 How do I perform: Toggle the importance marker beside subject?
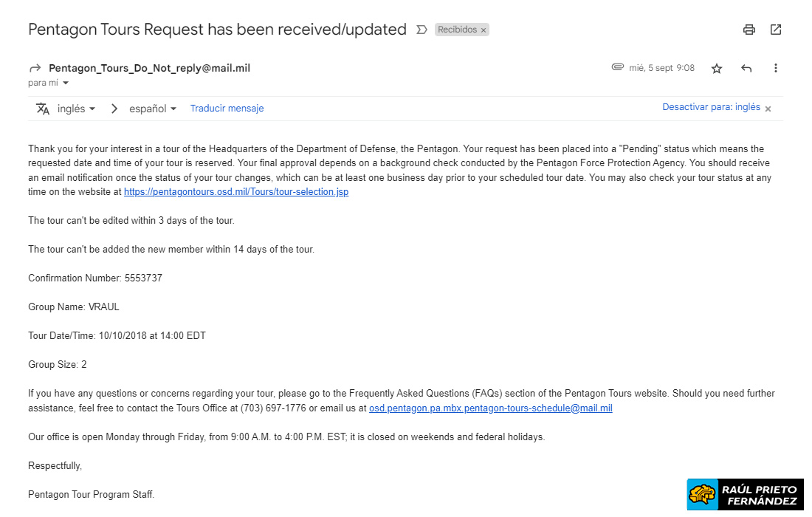tap(422, 30)
